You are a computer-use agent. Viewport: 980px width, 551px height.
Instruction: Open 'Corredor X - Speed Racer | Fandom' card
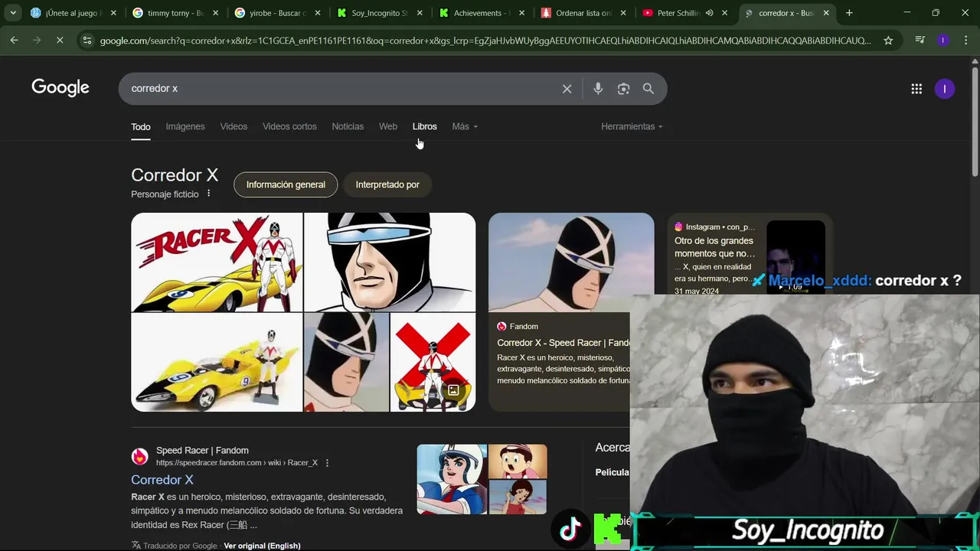tap(563, 343)
